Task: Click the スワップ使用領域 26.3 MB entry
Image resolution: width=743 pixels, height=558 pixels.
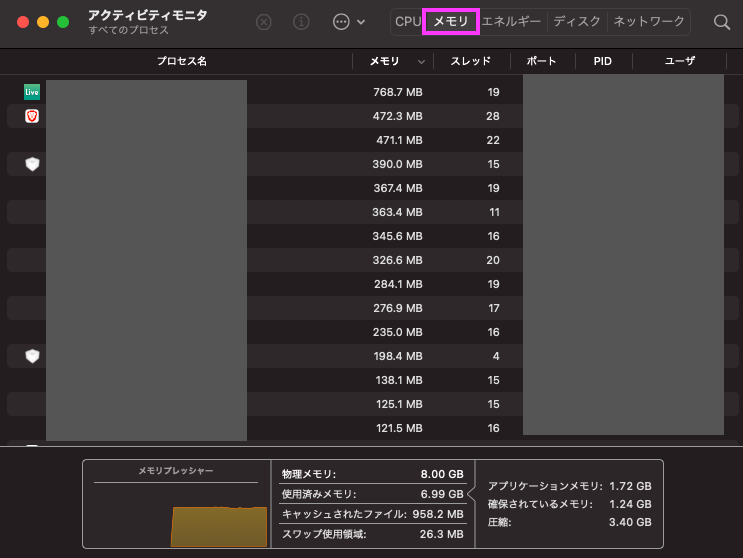Action: 372,534
